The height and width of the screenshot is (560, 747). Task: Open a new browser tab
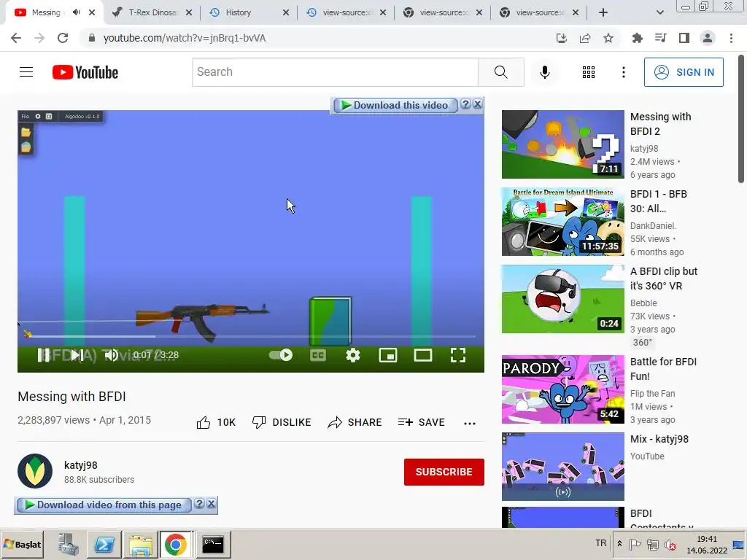603,12
